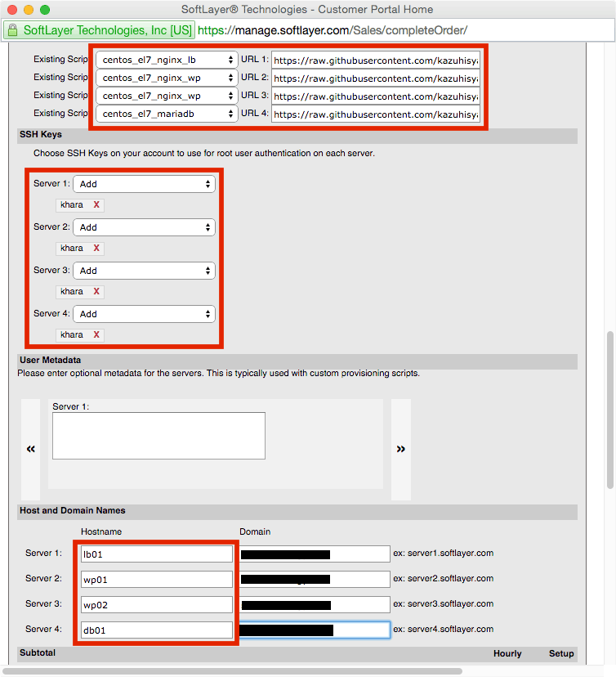
Task: Open centos_el7_nginx_lb script dropdown
Action: point(167,60)
